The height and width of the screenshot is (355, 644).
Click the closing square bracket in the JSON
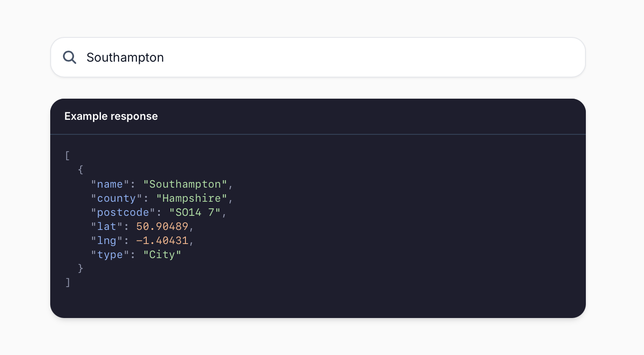click(67, 282)
